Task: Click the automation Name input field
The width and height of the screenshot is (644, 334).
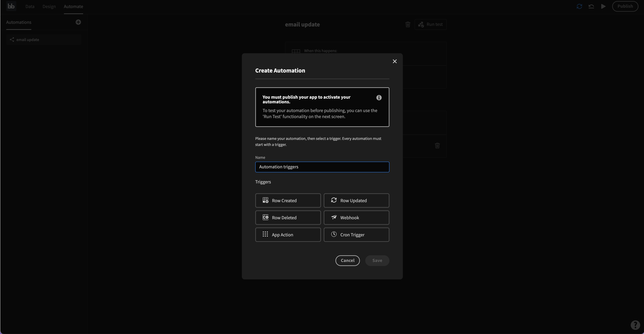Action: tap(322, 167)
